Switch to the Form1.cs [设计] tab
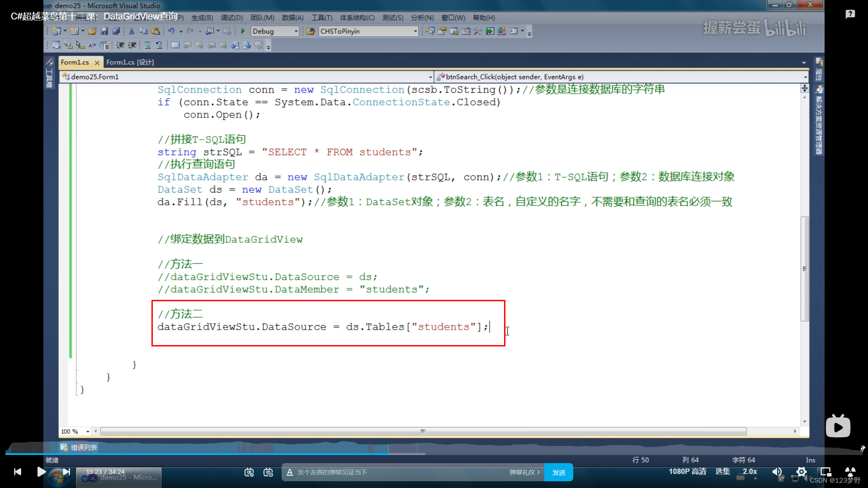Image resolution: width=868 pixels, height=488 pixels. 130,62
